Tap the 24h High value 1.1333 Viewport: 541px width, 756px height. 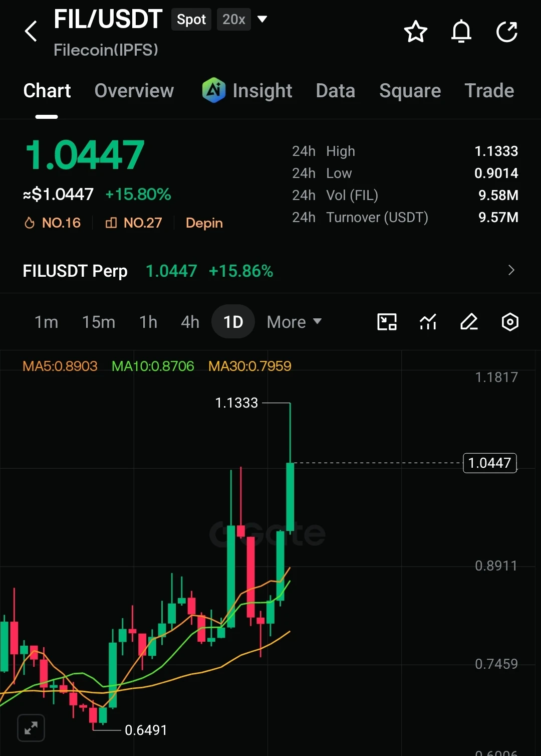[496, 151]
